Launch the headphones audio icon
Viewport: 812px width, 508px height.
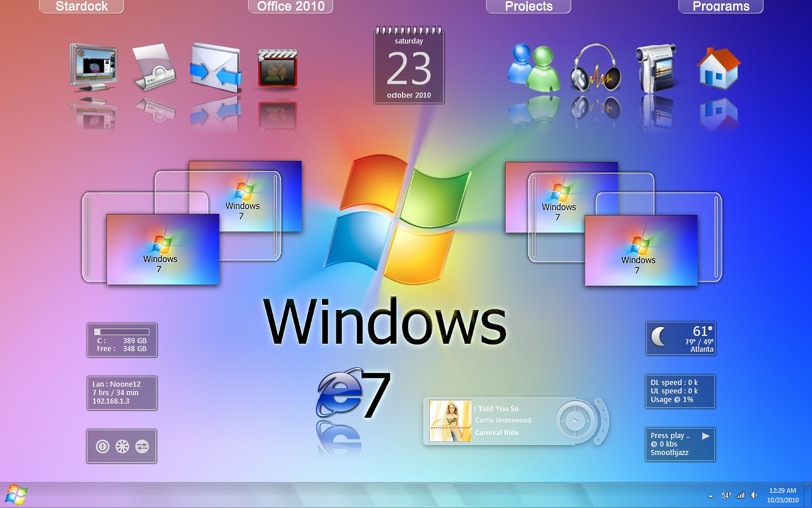tap(595, 68)
